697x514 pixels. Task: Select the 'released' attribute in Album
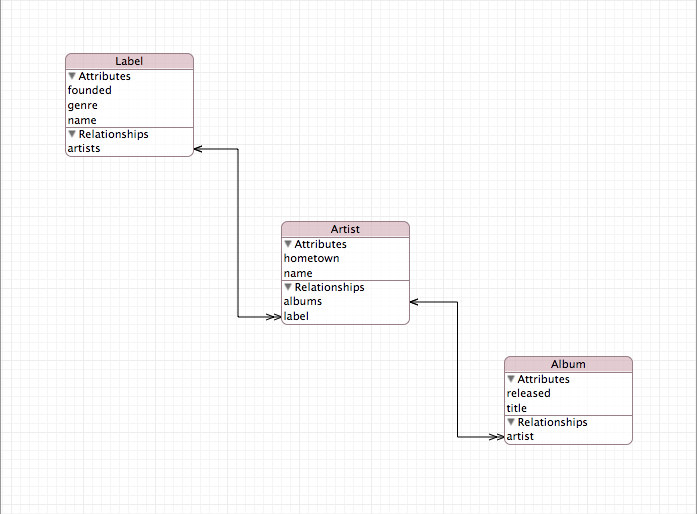point(569,394)
